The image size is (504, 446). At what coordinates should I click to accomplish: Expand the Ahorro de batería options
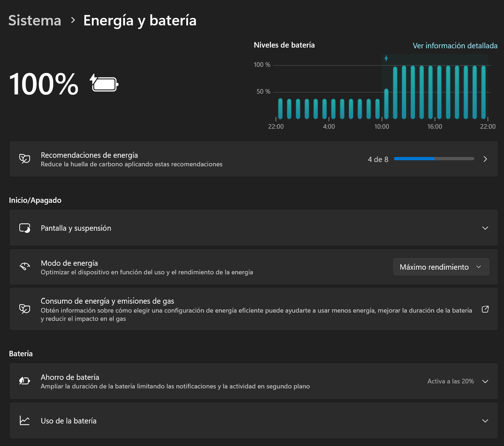(x=485, y=381)
